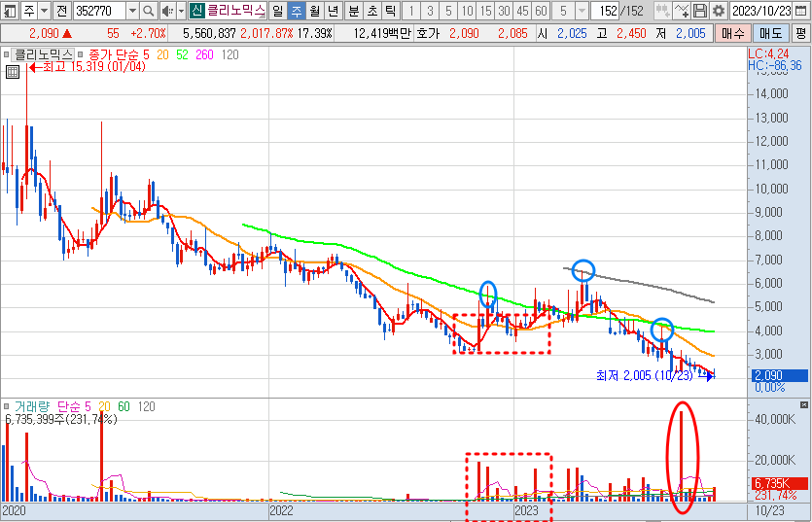Screen dimensions: 812x522
Task: Select the 10 interval button
Action: coord(467,11)
